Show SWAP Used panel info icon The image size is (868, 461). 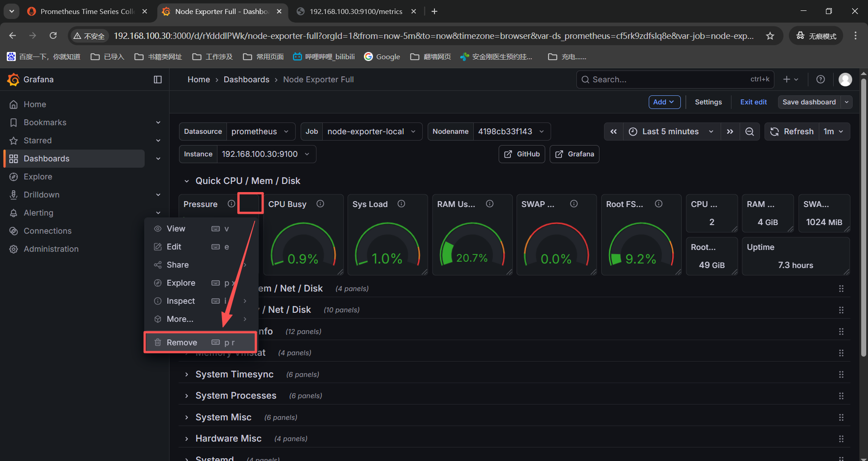pos(574,204)
